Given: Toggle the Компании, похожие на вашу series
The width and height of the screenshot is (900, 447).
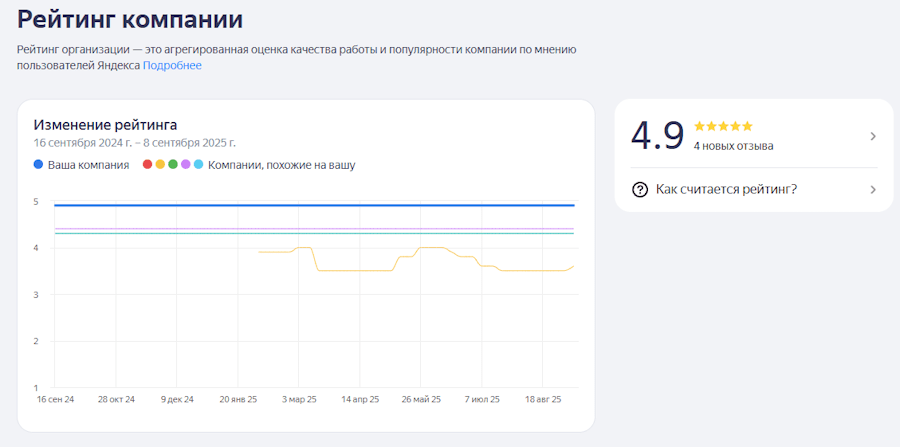Looking at the screenshot, I should pyautogui.click(x=281, y=165).
